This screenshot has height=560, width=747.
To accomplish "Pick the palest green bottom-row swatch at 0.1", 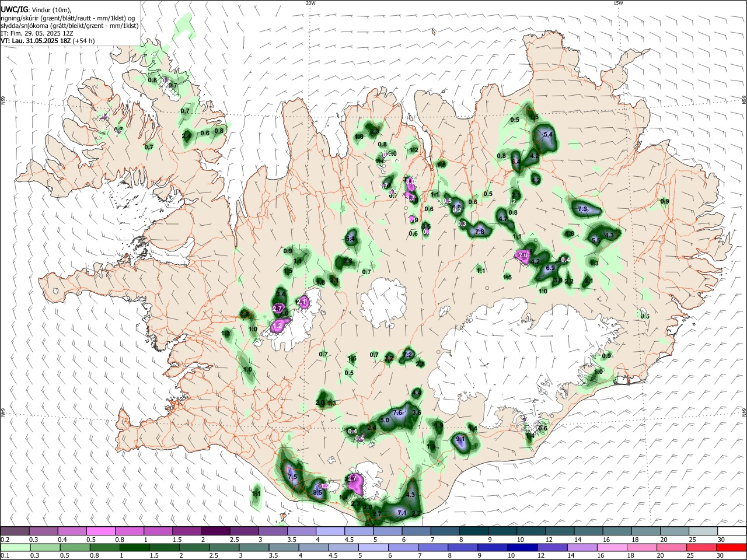I will tap(15, 548).
